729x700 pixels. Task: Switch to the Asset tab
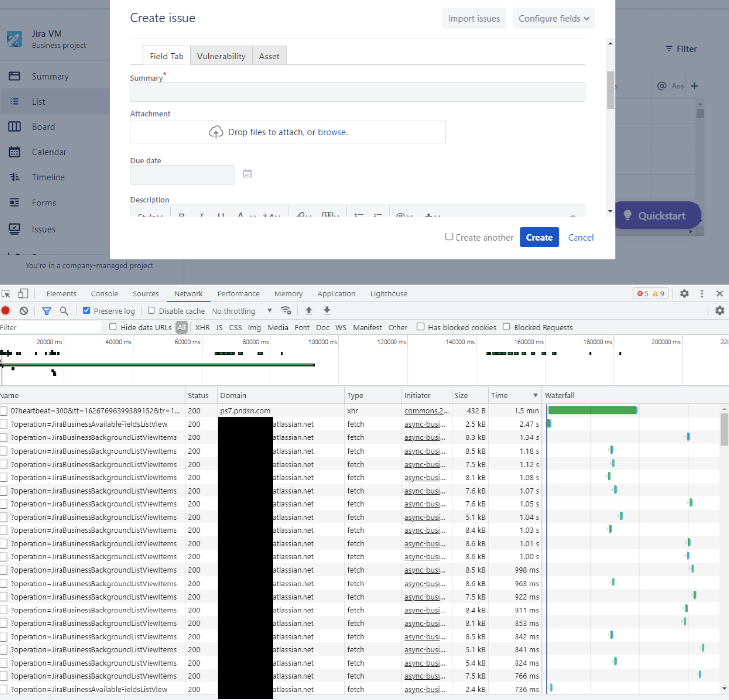click(269, 56)
